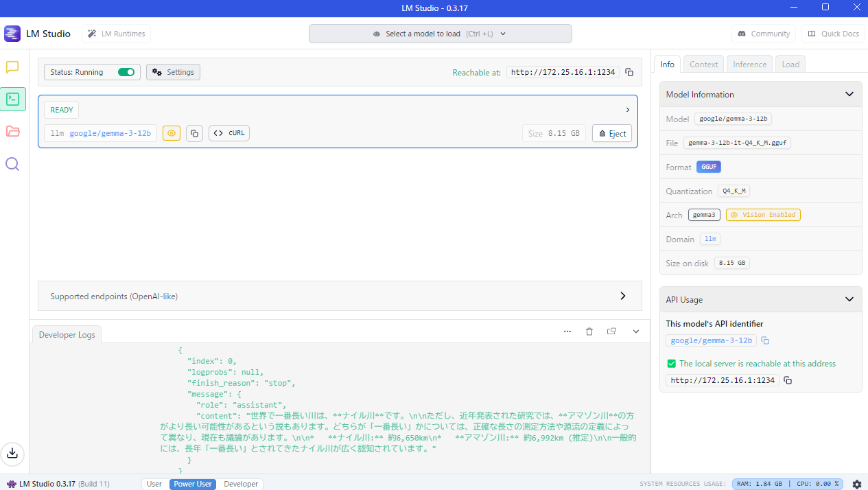868x490 pixels.
Task: Click the vision eye icon beside google/gemma-3-12b
Action: (172, 133)
